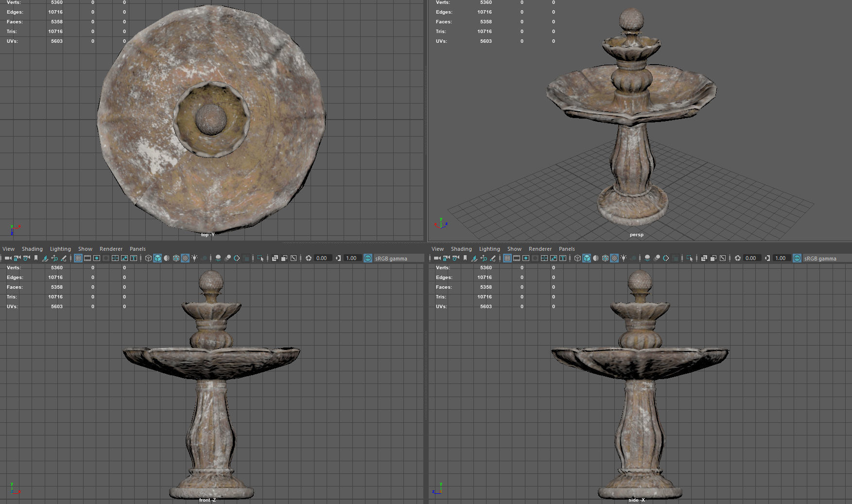This screenshot has width=852, height=504.
Task: Open Renderer menu of the front panel
Action: tap(111, 249)
